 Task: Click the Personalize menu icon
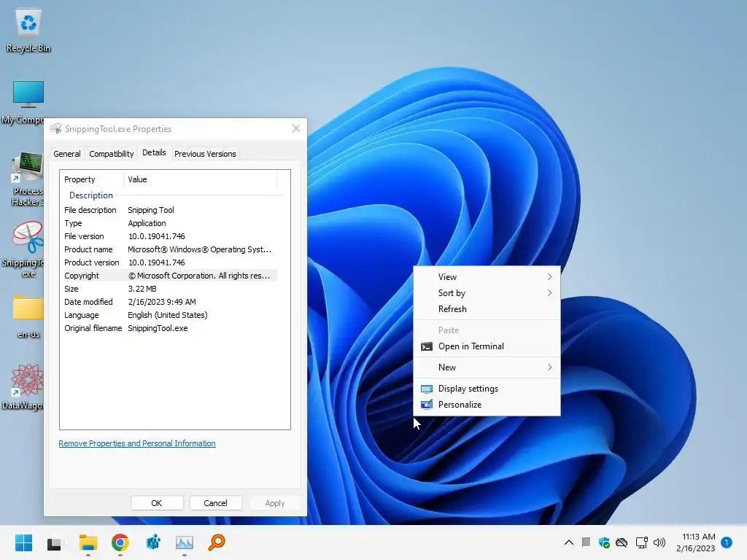[x=426, y=405]
